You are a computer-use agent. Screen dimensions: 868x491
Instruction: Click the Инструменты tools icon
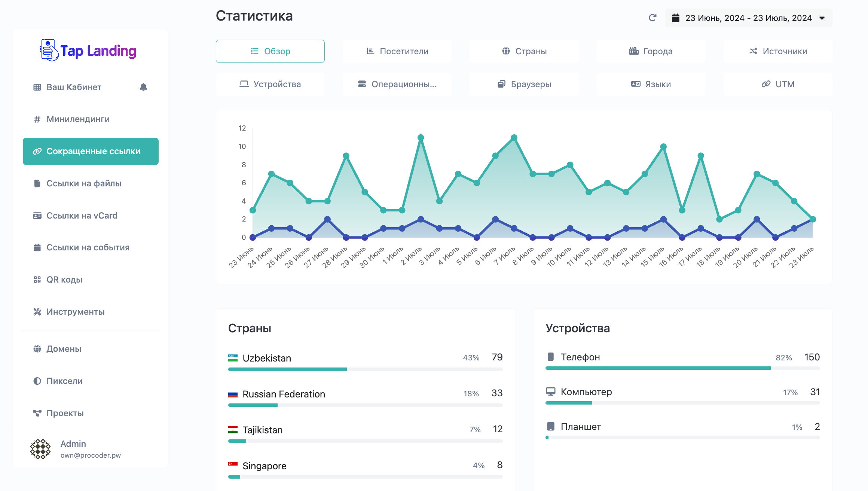pyautogui.click(x=37, y=312)
